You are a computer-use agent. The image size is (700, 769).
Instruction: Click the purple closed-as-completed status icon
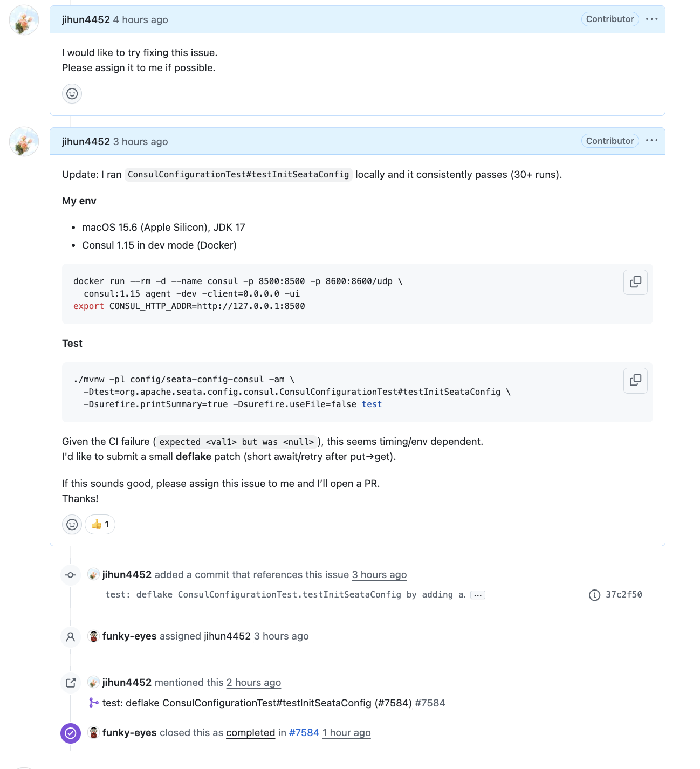(x=71, y=733)
